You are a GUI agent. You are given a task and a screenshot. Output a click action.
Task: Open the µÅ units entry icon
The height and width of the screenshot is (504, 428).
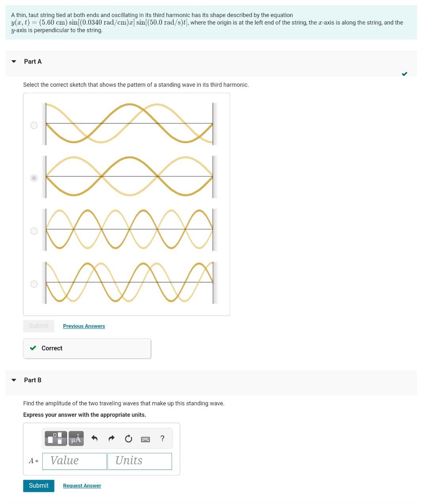coord(76,438)
